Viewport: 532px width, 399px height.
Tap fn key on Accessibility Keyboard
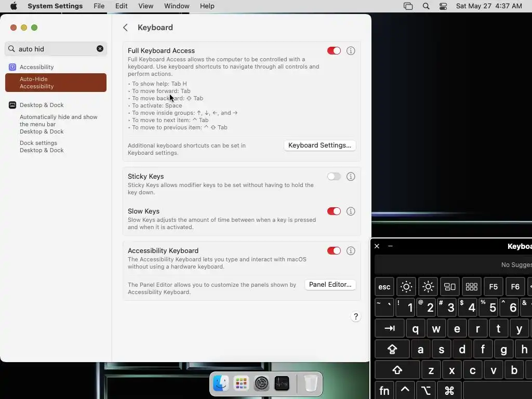click(384, 391)
